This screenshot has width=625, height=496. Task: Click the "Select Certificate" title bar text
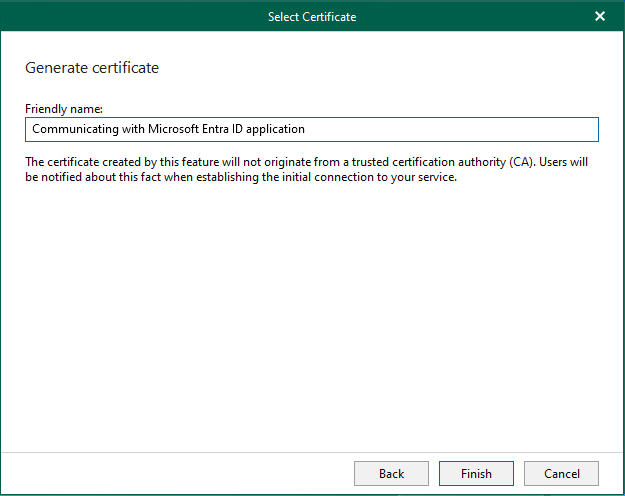point(311,16)
